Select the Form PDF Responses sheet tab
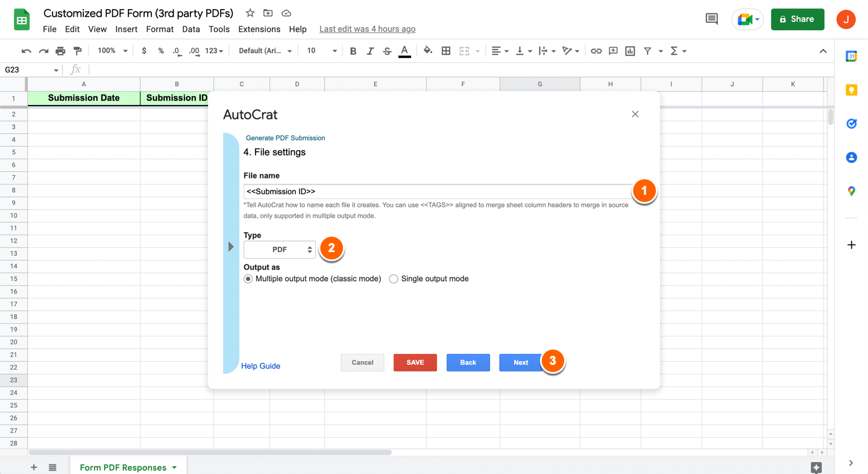Screen dimensions: 868x474 click(123, 467)
